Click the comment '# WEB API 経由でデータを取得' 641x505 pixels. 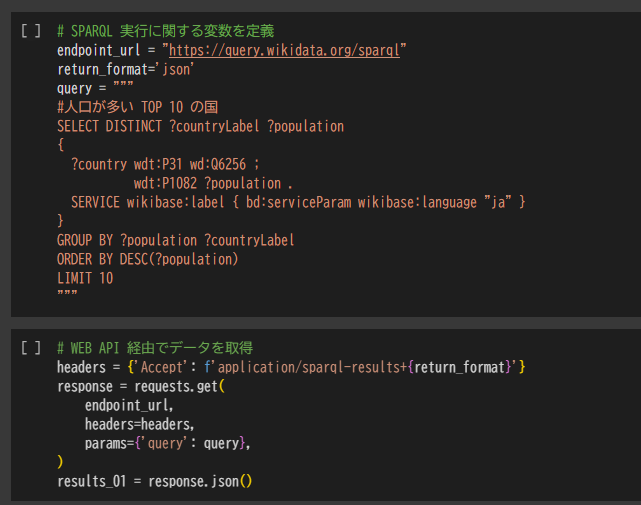click(155, 348)
